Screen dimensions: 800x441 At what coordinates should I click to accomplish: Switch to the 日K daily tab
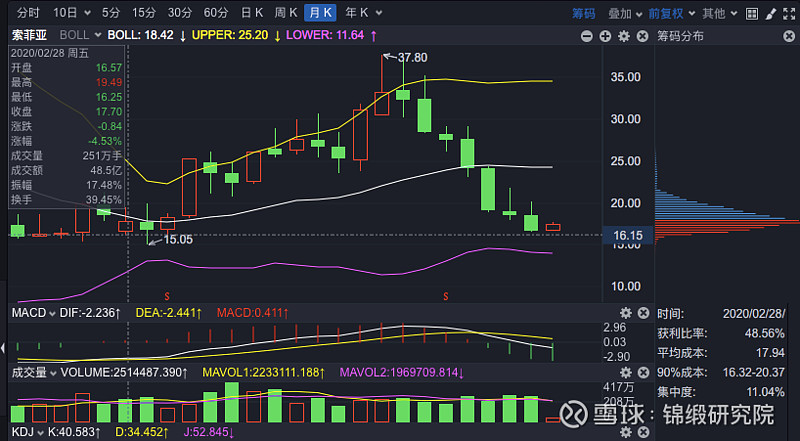(x=252, y=13)
